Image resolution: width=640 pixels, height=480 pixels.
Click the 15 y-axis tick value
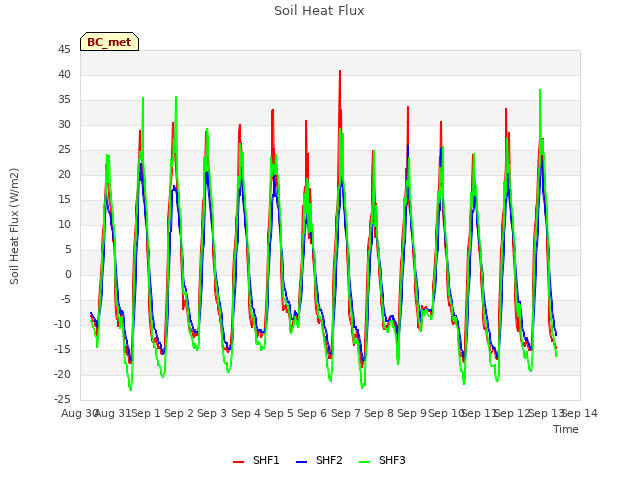(64, 200)
